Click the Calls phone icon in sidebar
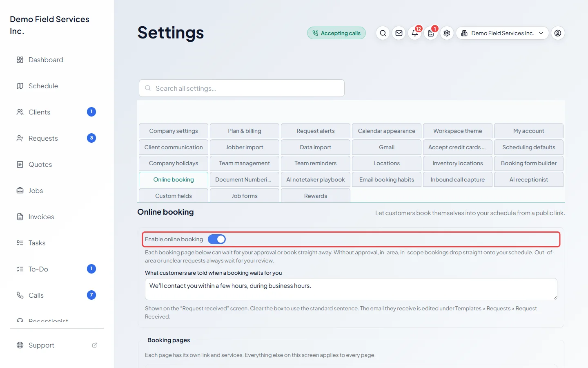588x368 pixels. (20, 295)
